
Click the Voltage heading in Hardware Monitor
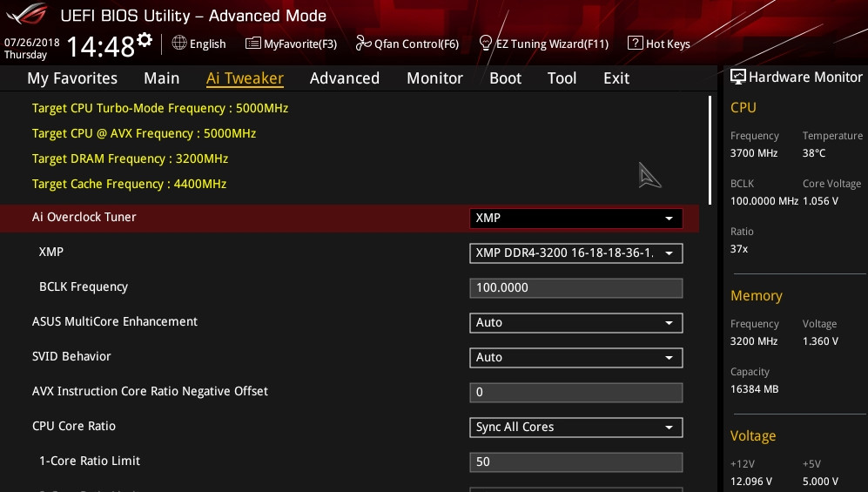[x=753, y=436]
